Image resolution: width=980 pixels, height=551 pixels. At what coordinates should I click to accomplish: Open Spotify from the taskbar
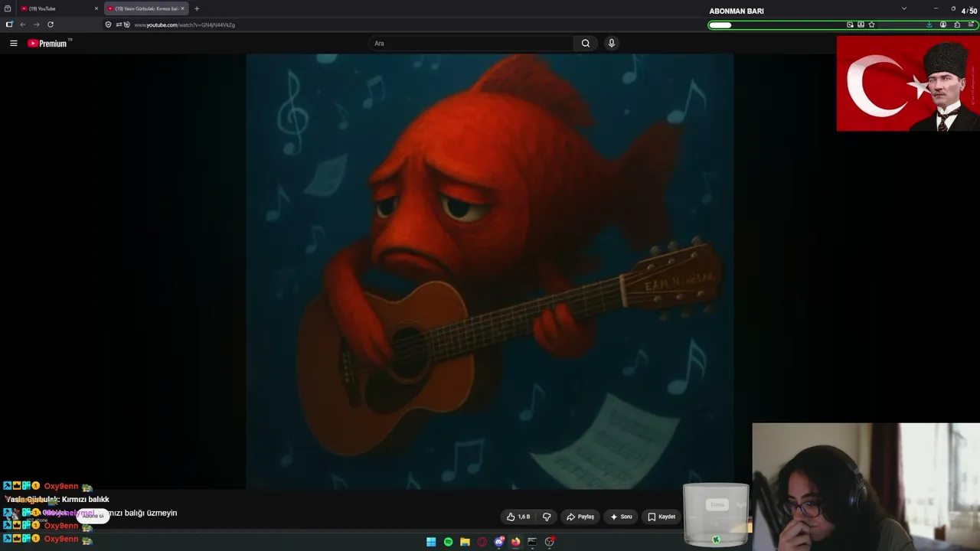[x=448, y=542]
